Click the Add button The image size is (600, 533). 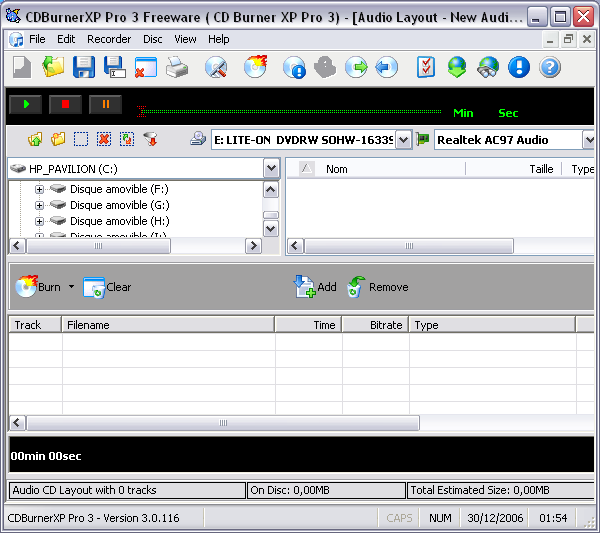[x=315, y=287]
